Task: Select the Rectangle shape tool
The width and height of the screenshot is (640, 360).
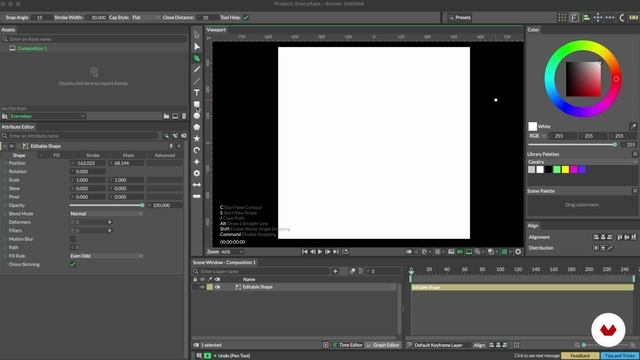Action: tap(197, 104)
